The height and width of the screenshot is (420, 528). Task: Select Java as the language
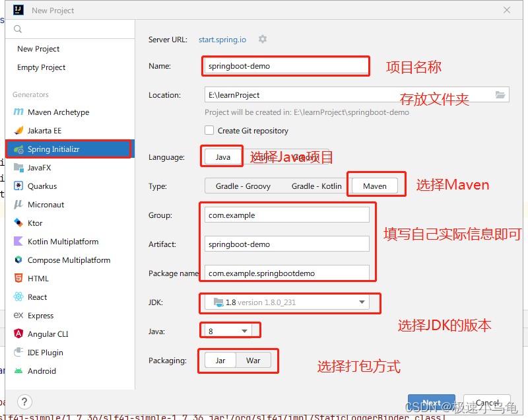tap(223, 157)
